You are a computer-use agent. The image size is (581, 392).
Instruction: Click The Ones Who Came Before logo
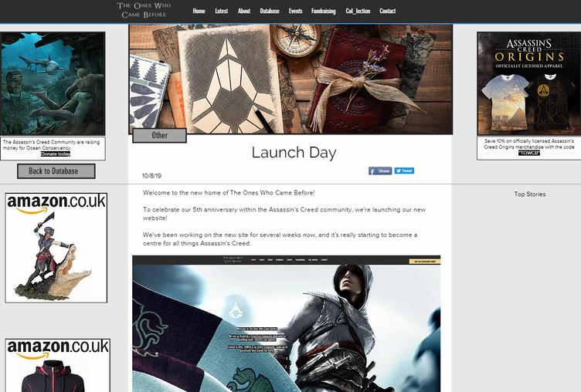[x=144, y=10]
